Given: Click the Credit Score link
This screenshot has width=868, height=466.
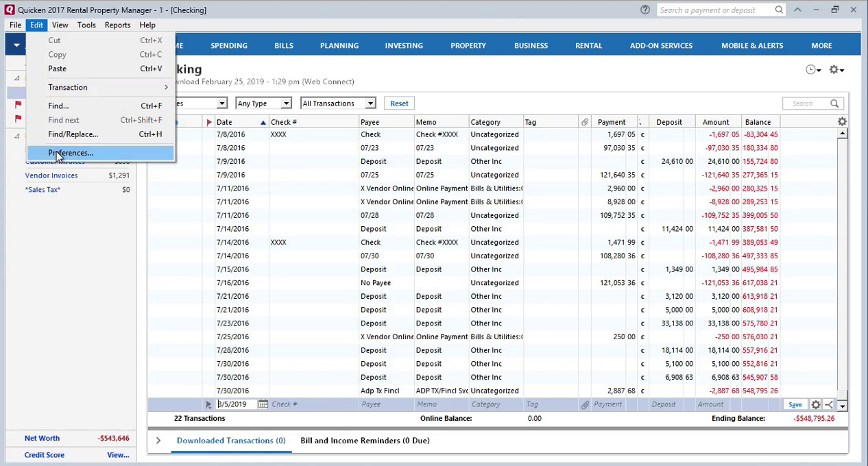Looking at the screenshot, I should pyautogui.click(x=45, y=455).
